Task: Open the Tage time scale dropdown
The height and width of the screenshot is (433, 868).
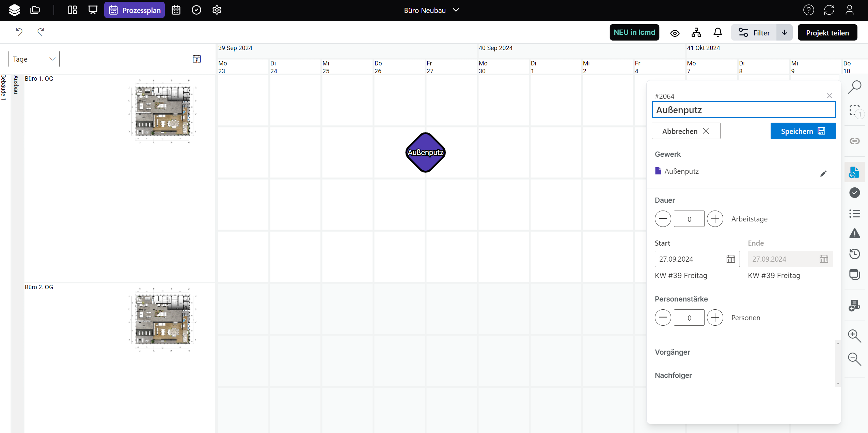Action: tap(34, 59)
